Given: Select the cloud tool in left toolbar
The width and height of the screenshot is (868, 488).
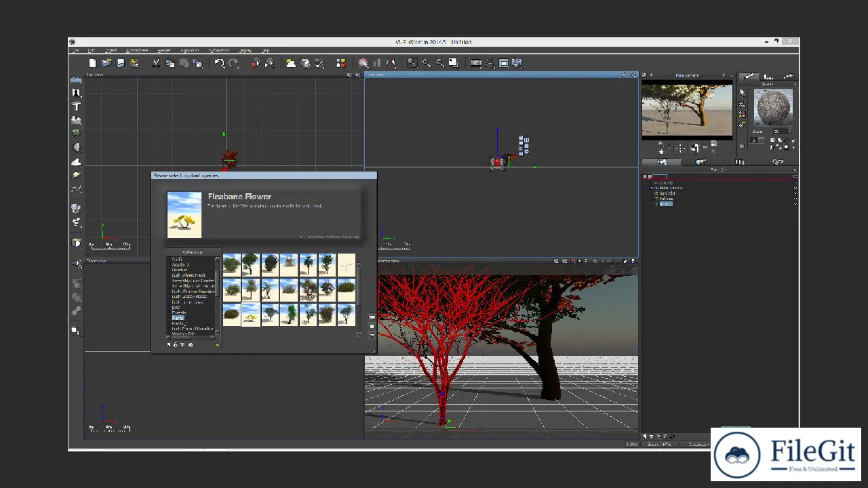Looking at the screenshot, I should (76, 161).
